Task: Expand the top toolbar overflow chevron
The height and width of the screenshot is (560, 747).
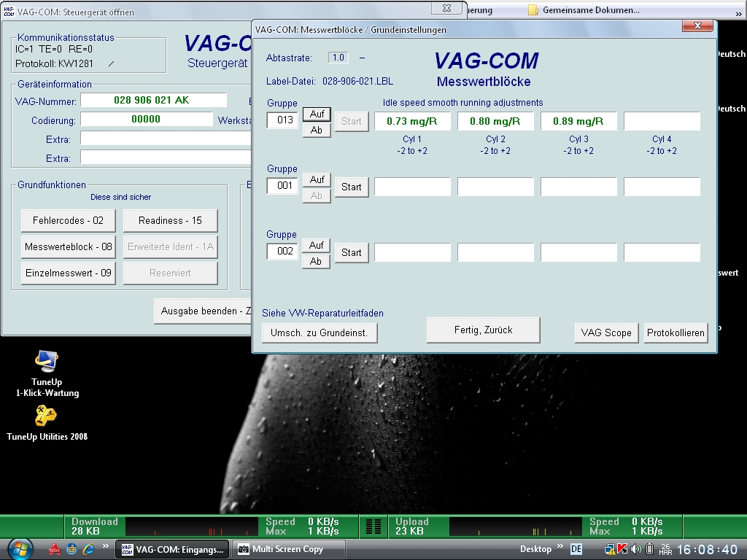Action: tap(739, 14)
